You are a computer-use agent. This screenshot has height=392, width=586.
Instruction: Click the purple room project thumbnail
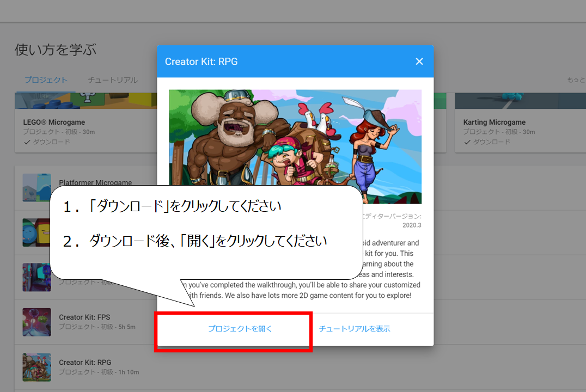point(36,277)
